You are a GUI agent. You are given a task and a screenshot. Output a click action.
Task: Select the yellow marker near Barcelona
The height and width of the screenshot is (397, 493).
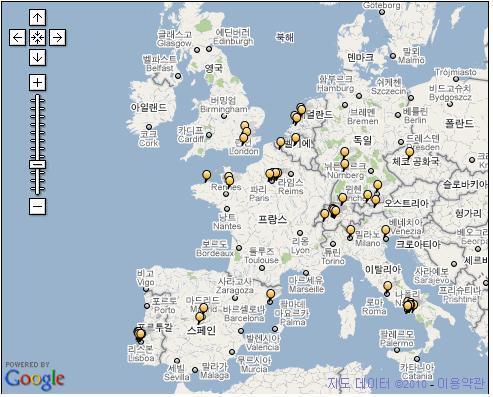[271, 295]
